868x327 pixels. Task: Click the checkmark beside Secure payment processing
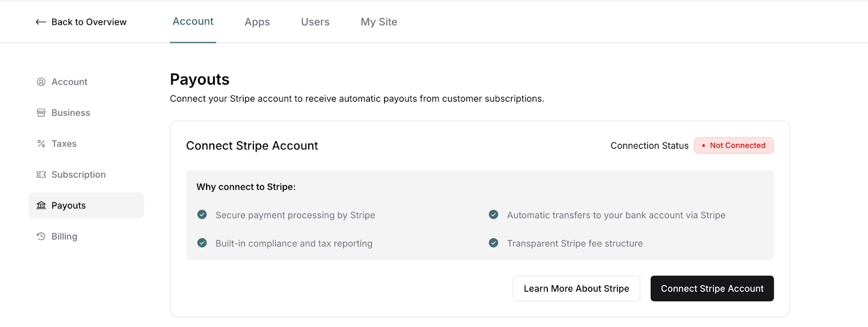point(202,215)
